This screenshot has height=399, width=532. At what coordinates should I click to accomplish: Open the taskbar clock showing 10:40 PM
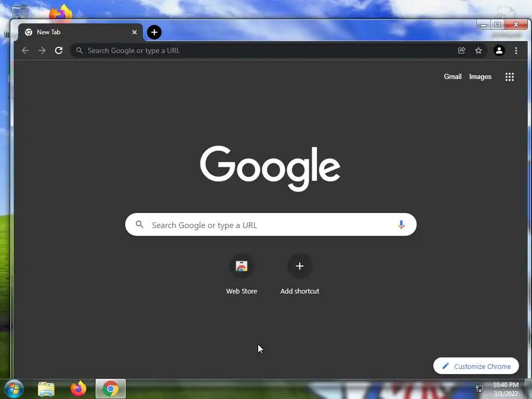(x=506, y=389)
